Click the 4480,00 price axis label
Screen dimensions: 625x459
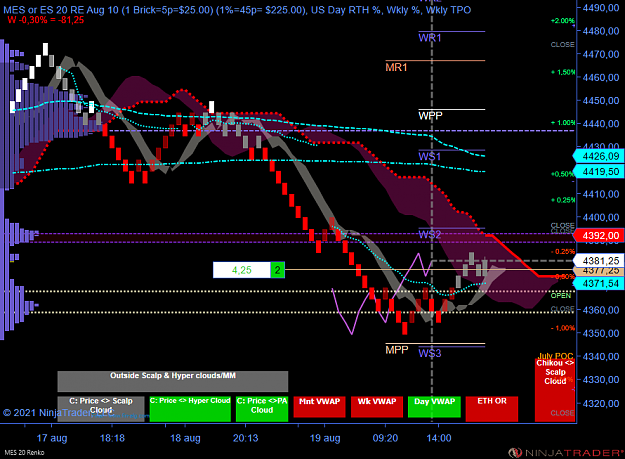[x=601, y=31]
